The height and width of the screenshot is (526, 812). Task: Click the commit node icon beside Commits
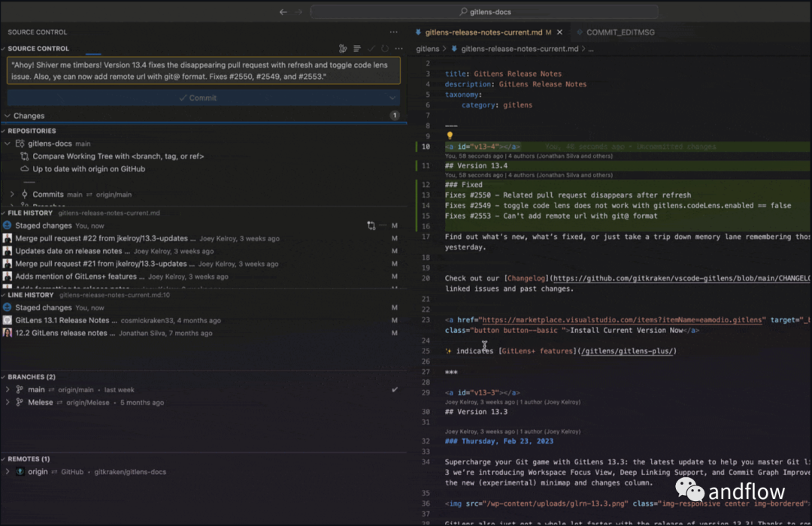[x=24, y=194]
